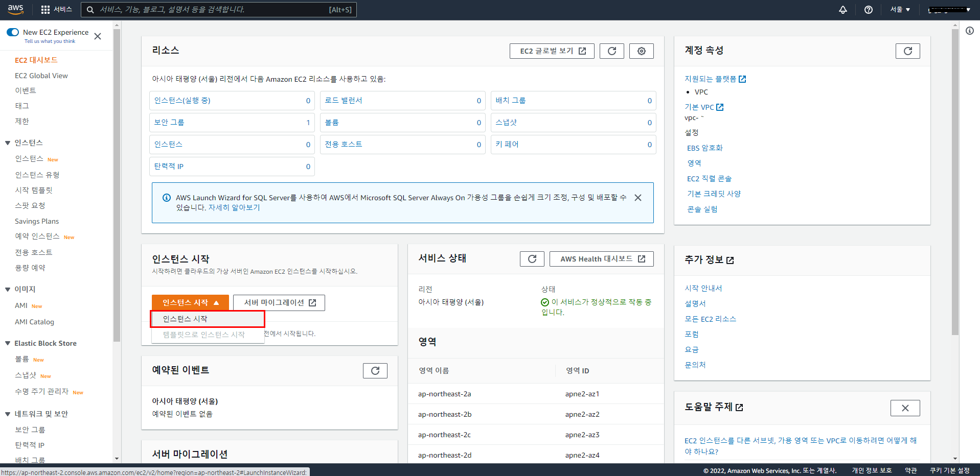
Task: Refresh the 예약된 이벤트 panel
Action: point(375,371)
